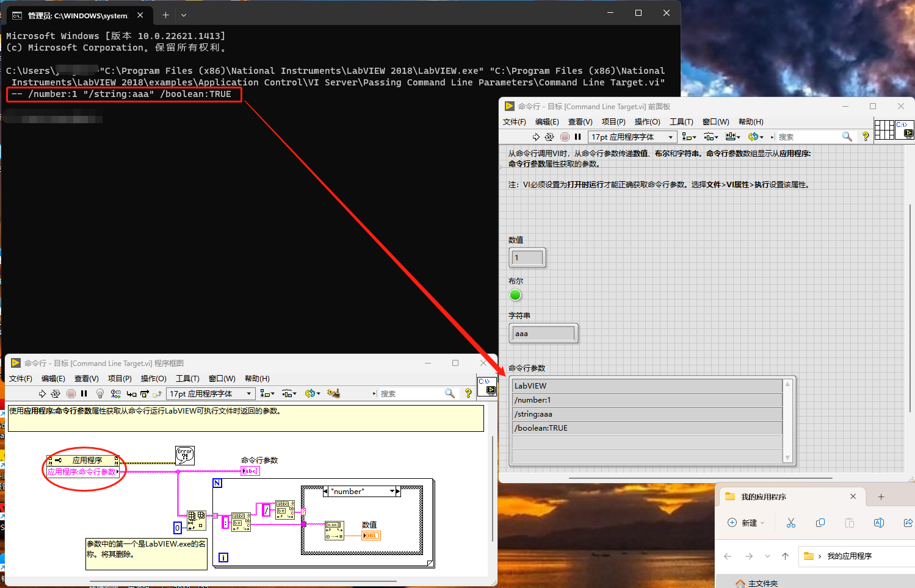Toggle the green 布尔 boolean LED

(x=515, y=295)
